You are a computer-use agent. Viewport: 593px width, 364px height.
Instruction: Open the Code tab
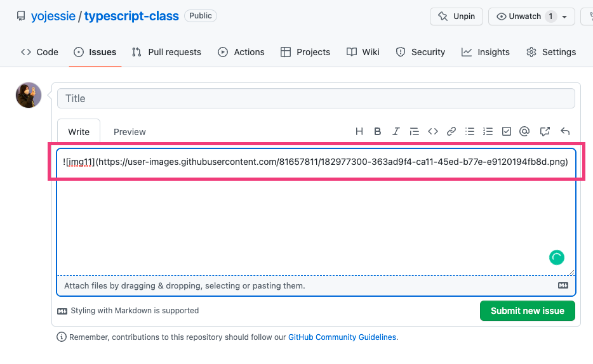tap(39, 52)
